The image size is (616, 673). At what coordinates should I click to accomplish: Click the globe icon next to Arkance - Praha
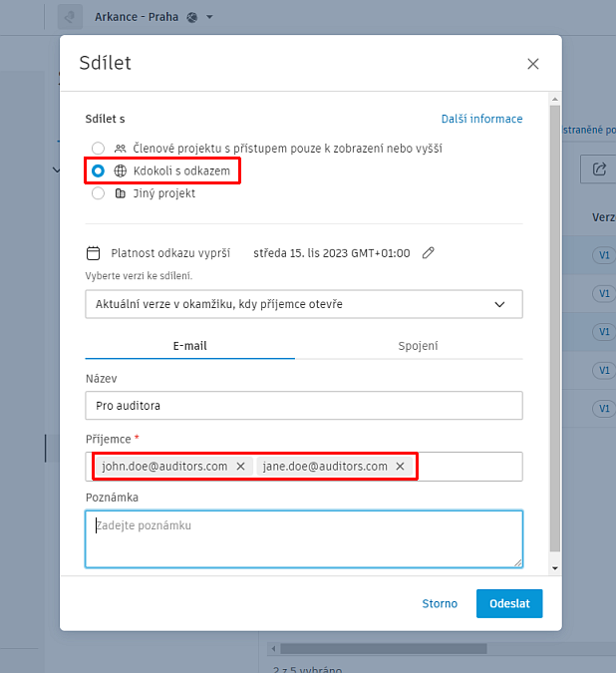click(192, 17)
